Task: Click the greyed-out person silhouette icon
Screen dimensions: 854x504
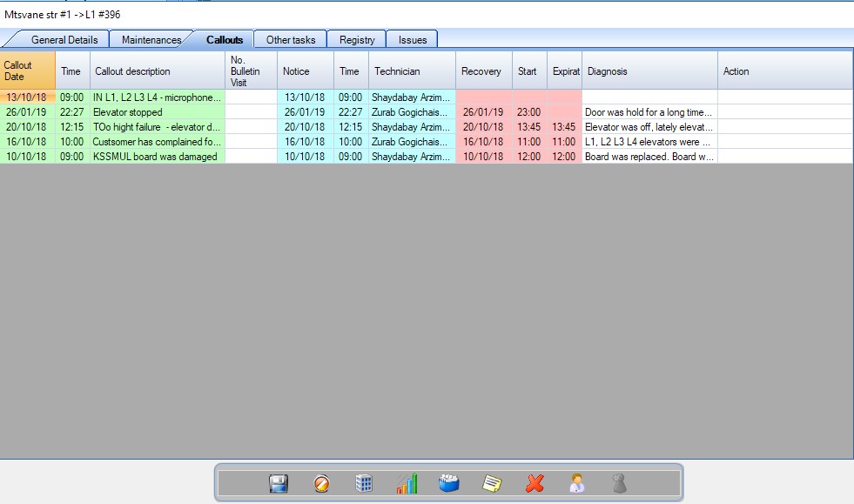Action: 618,483
